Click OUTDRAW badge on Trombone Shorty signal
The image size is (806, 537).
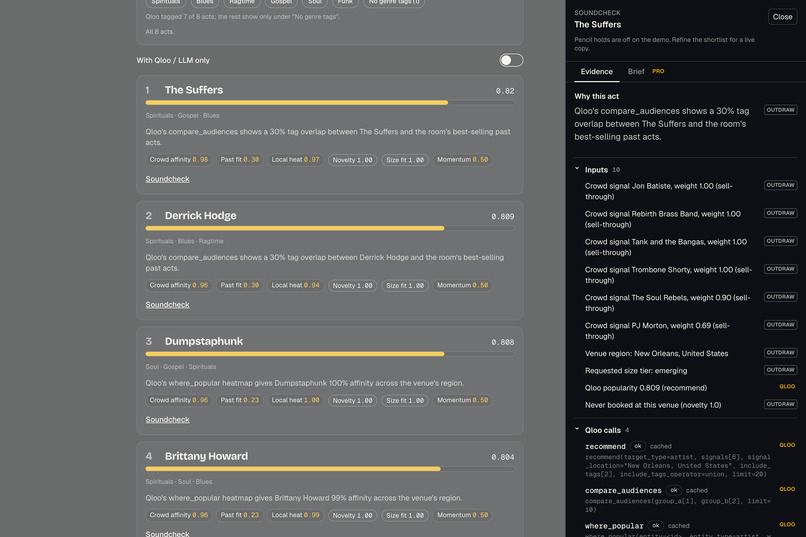[x=780, y=269]
